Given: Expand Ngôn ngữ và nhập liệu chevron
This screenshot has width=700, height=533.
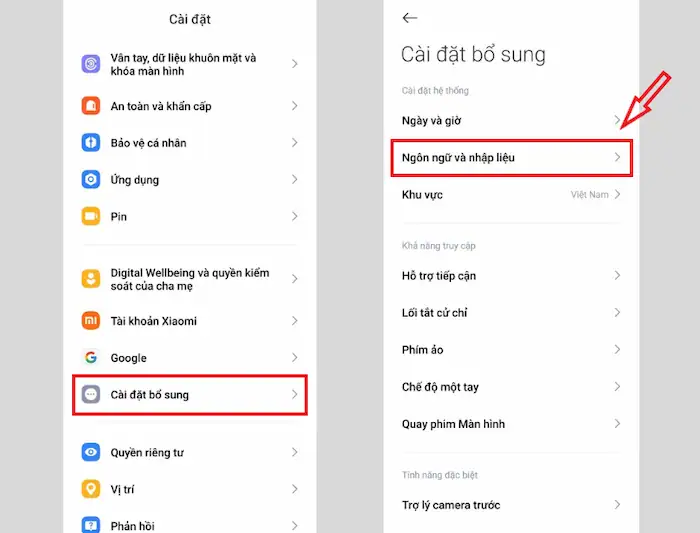Looking at the screenshot, I should (x=617, y=158).
